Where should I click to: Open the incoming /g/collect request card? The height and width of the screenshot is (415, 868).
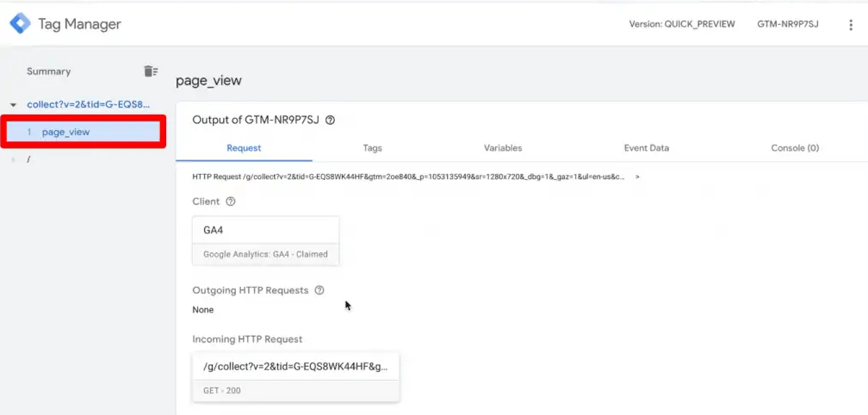tap(295, 377)
